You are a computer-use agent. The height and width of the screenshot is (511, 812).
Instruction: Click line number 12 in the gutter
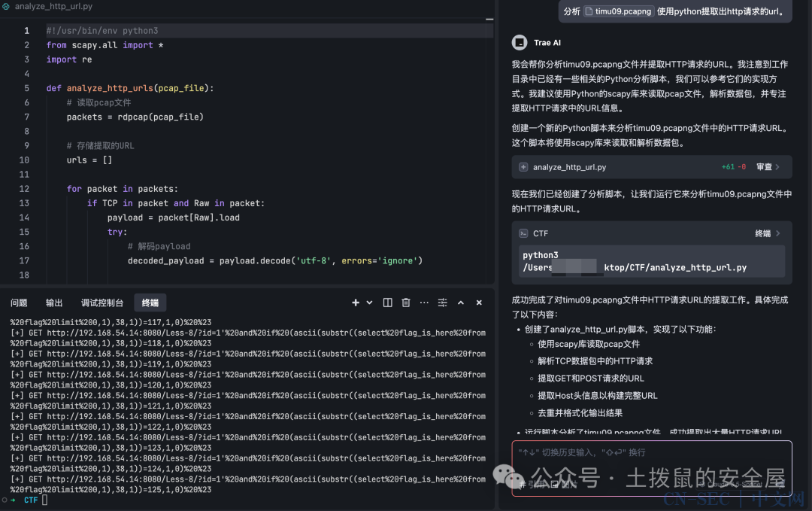click(x=24, y=189)
